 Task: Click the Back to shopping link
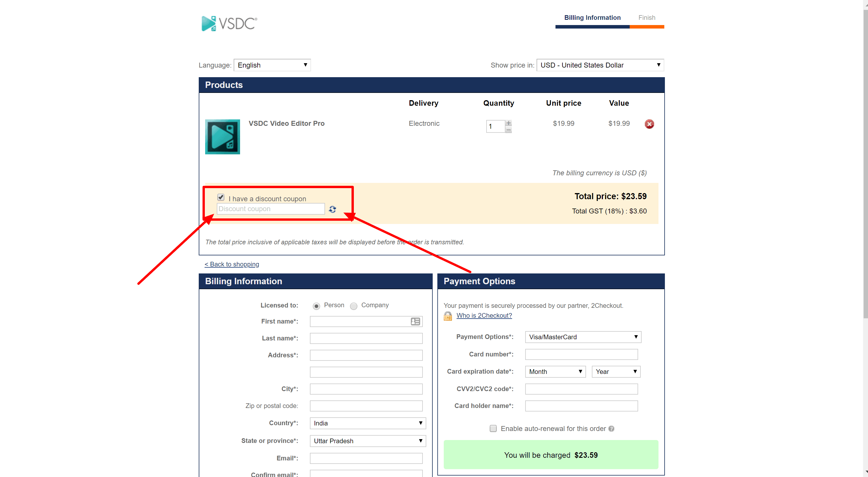[x=232, y=264]
